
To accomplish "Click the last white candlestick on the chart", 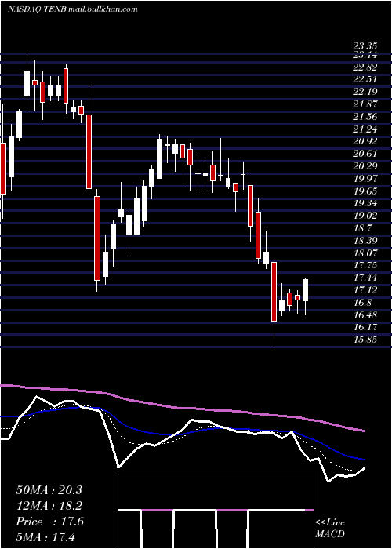I will click(x=305, y=290).
